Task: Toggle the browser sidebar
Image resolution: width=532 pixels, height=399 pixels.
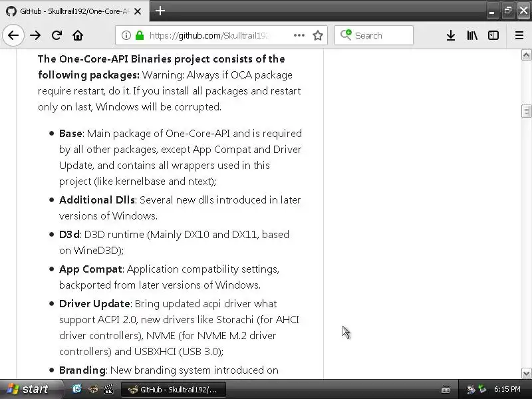Action: point(493,35)
